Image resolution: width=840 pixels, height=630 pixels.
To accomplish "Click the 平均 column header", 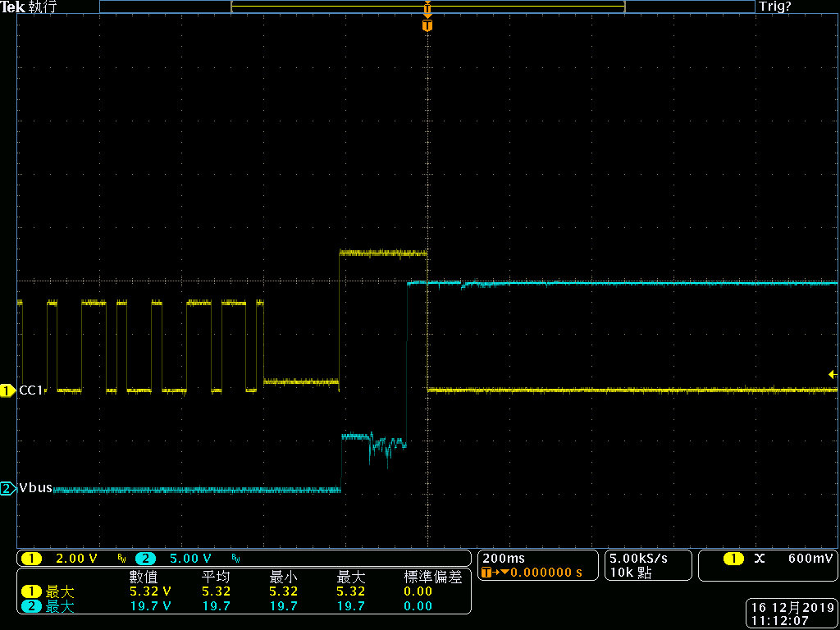I will tap(216, 577).
